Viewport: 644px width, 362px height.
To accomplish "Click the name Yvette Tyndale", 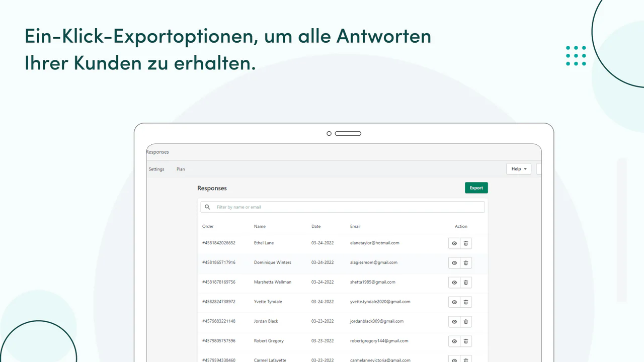I will (268, 302).
